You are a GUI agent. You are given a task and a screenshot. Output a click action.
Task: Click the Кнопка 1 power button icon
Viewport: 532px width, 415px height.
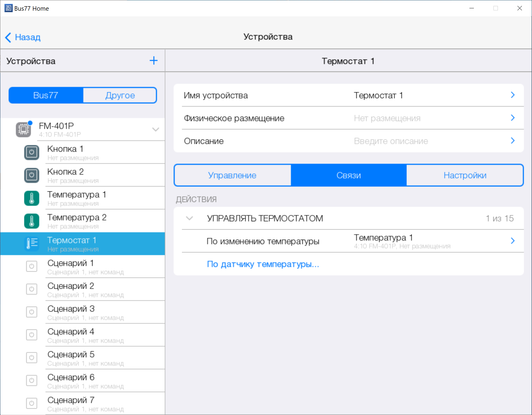point(32,152)
